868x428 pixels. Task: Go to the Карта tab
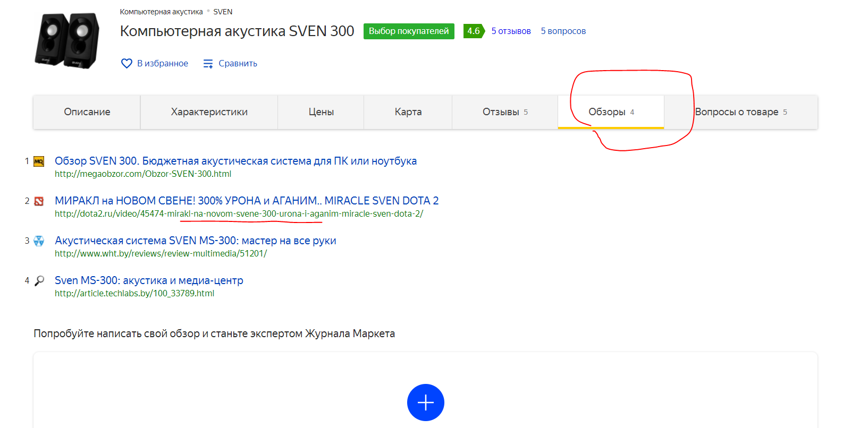pos(408,112)
